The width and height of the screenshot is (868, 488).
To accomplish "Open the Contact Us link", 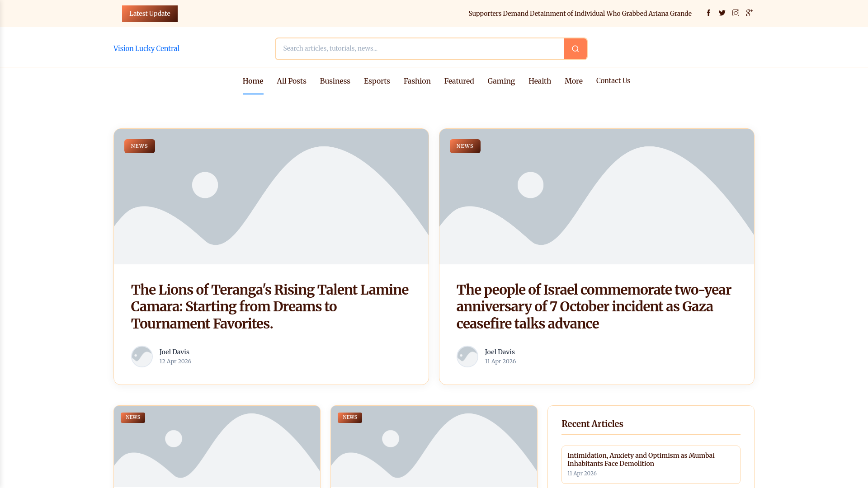I will (613, 80).
